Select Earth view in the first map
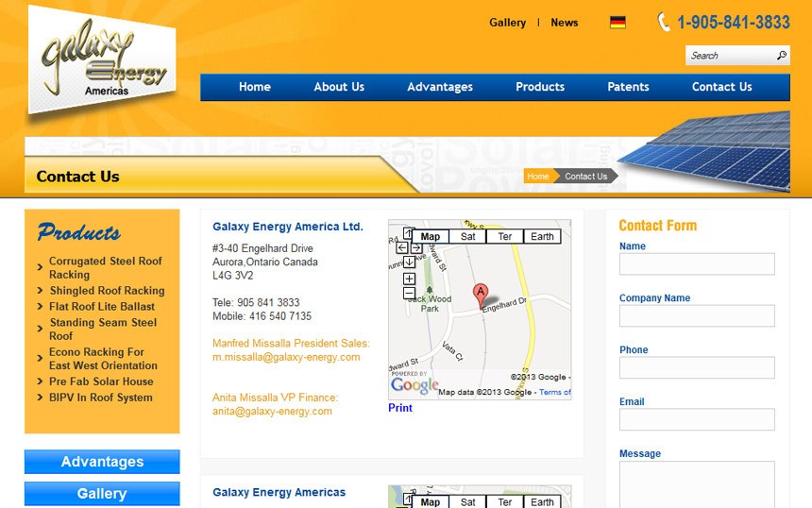Viewport: 812px width, 508px height. click(x=542, y=237)
